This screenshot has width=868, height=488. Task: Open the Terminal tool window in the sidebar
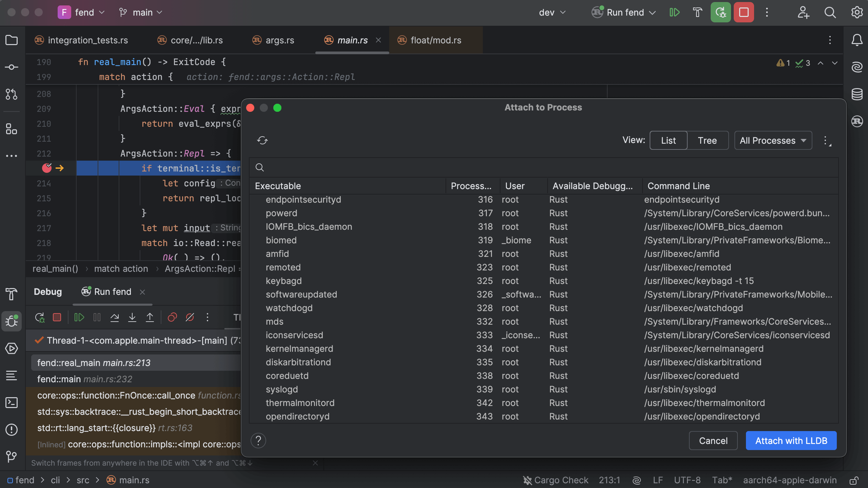pyautogui.click(x=12, y=403)
